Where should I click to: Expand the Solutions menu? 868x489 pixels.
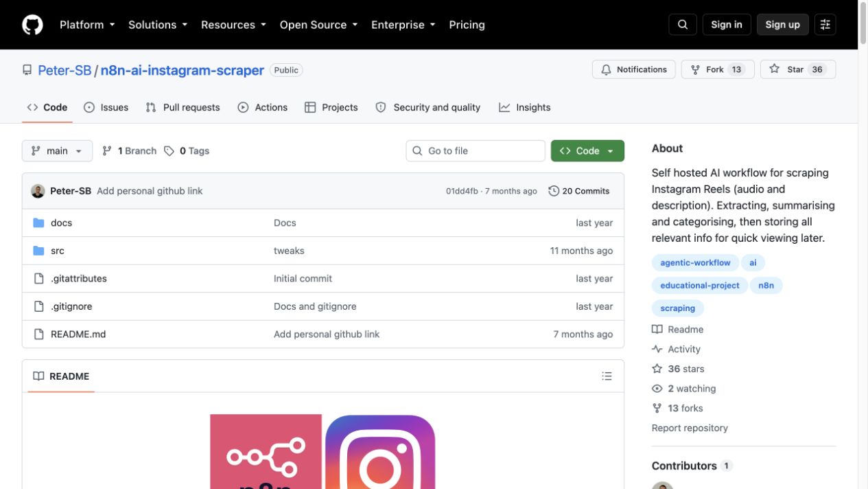point(158,25)
